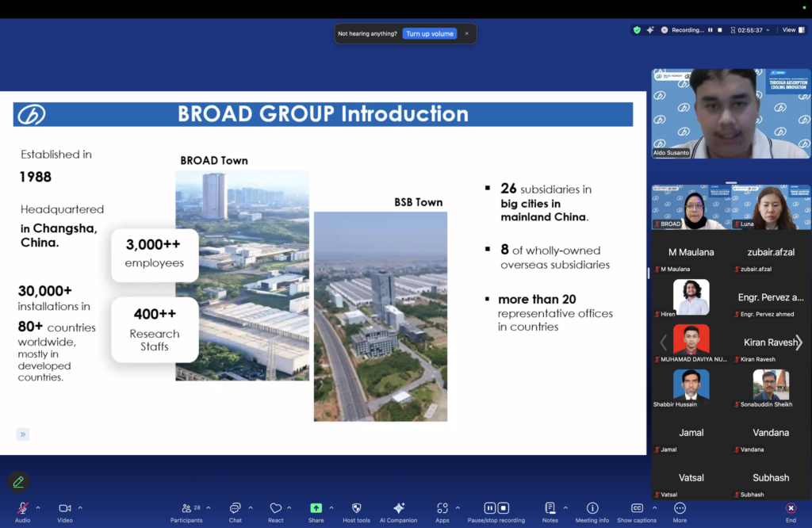Toggle Show captions CC button

[x=637, y=509]
